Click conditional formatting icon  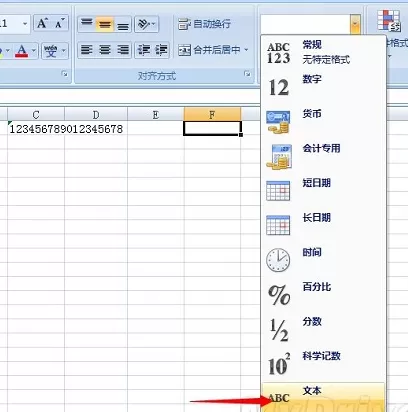pyautogui.click(x=388, y=20)
